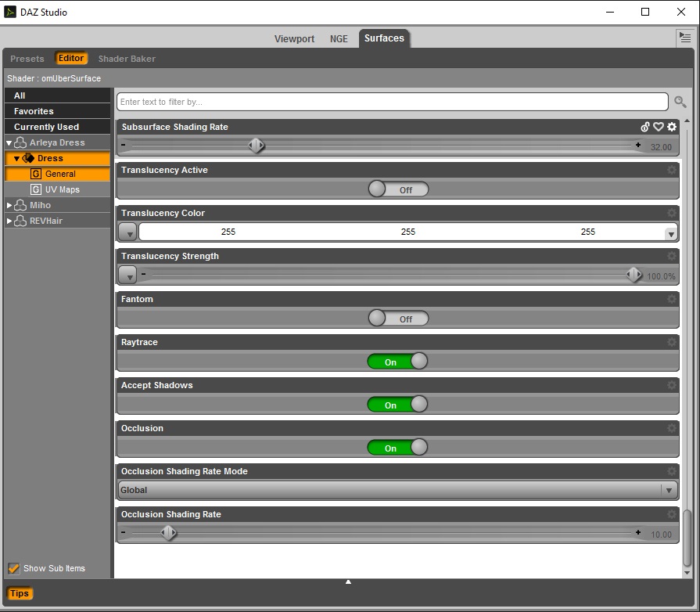Open the Shader Baker page

pyautogui.click(x=127, y=59)
